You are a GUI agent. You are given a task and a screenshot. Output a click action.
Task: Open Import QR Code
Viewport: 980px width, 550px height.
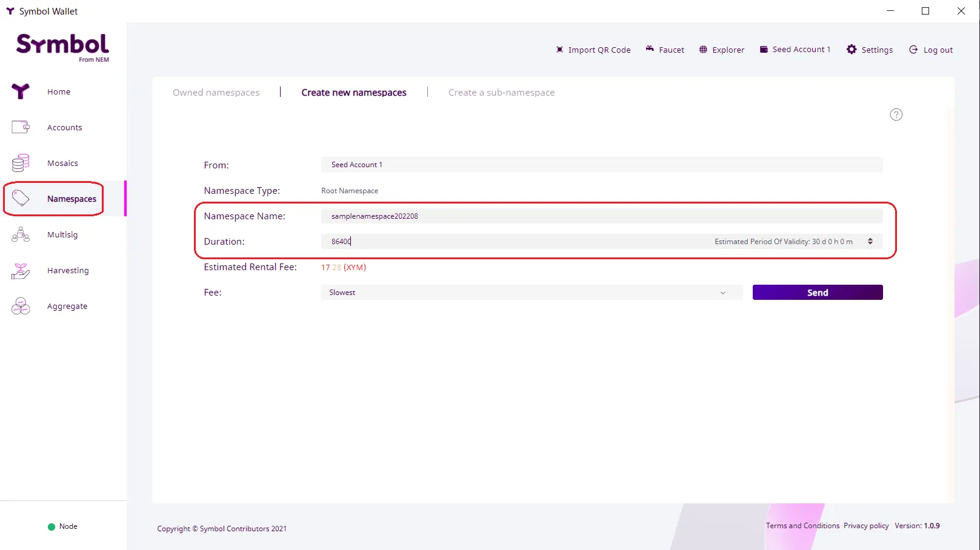click(593, 50)
